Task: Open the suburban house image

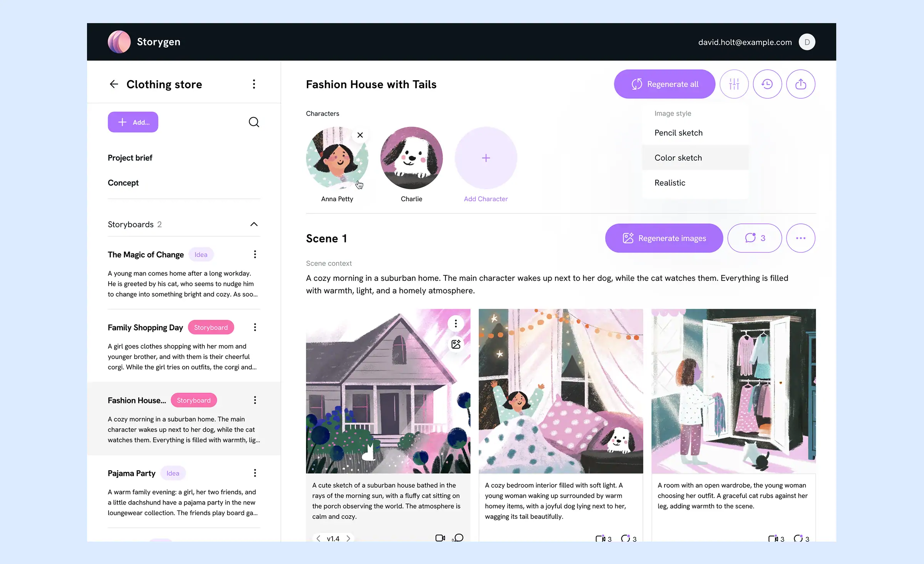Action: coord(388,391)
